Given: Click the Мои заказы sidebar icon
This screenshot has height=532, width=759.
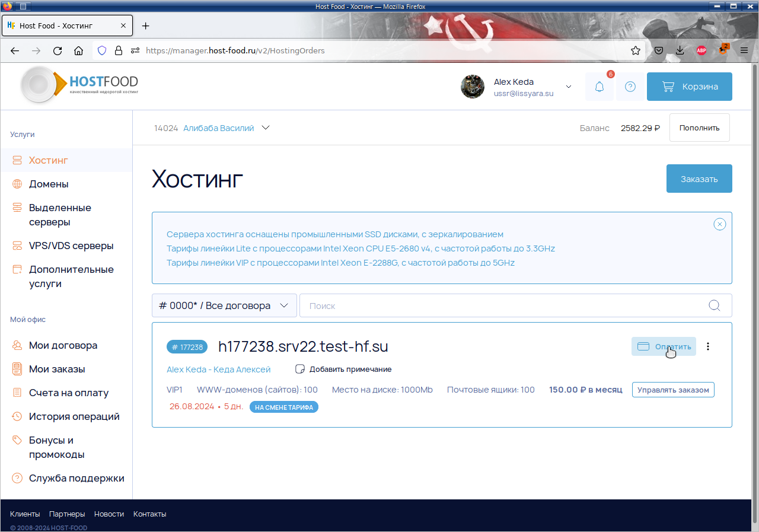Looking at the screenshot, I should [17, 369].
